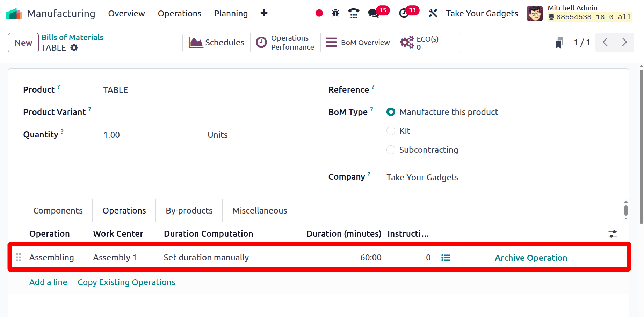Open the Schedules stat button
Image resolution: width=644 pixels, height=317 pixels.
click(217, 42)
